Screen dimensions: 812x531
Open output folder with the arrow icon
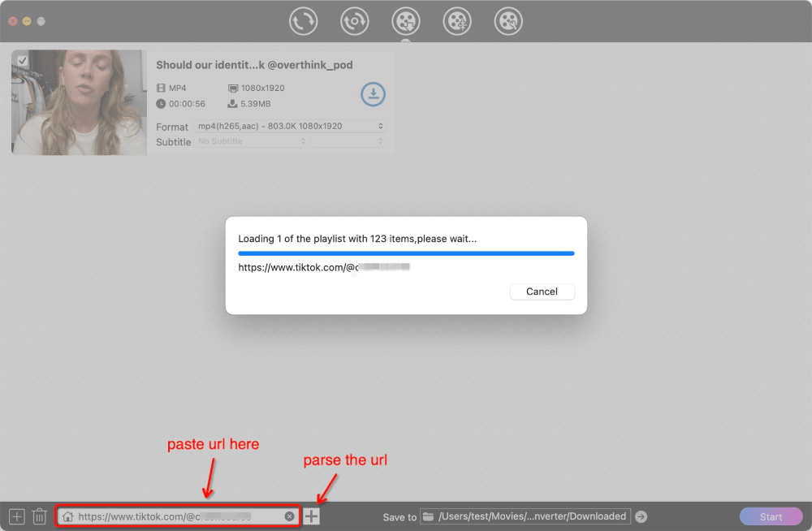pyautogui.click(x=641, y=516)
